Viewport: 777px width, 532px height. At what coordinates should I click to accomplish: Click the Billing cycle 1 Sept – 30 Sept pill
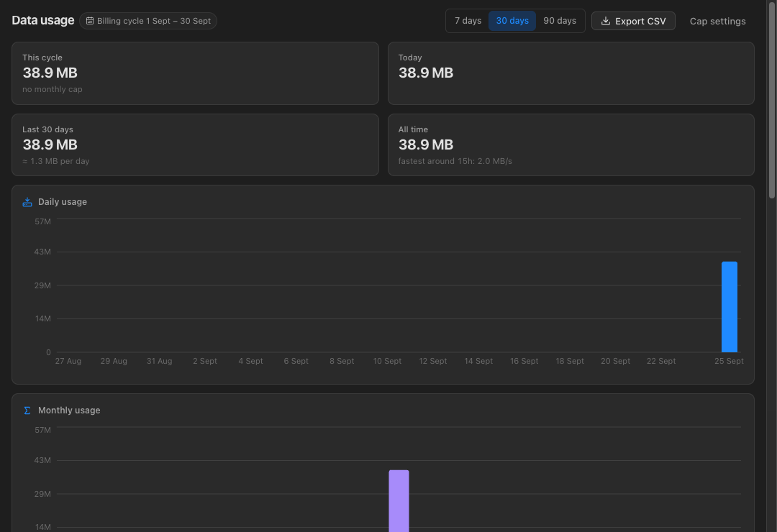148,21
